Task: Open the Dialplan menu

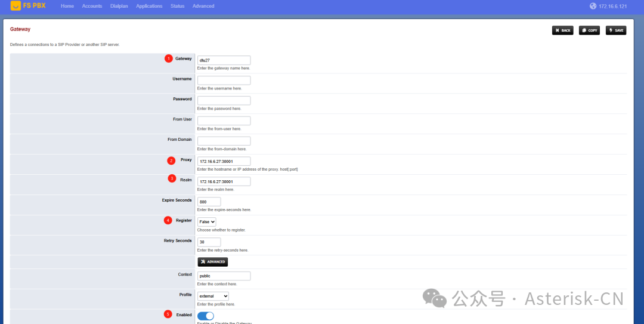Action: click(x=119, y=6)
